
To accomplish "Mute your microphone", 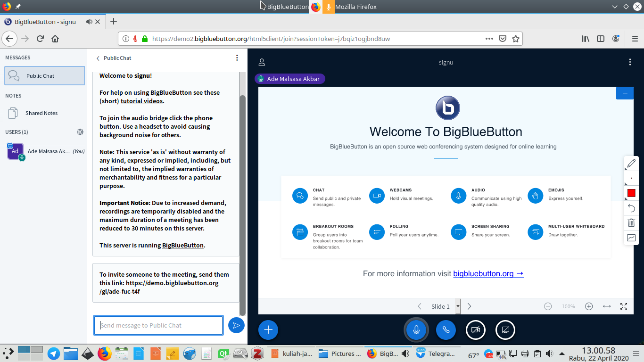I will pos(416,330).
